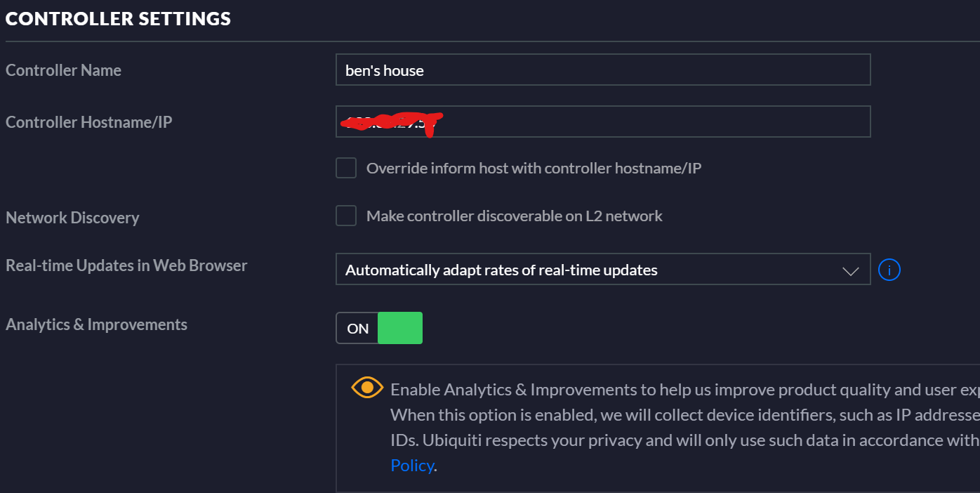980x493 pixels.
Task: Click the Make controller discoverable label text
Action: pos(514,216)
